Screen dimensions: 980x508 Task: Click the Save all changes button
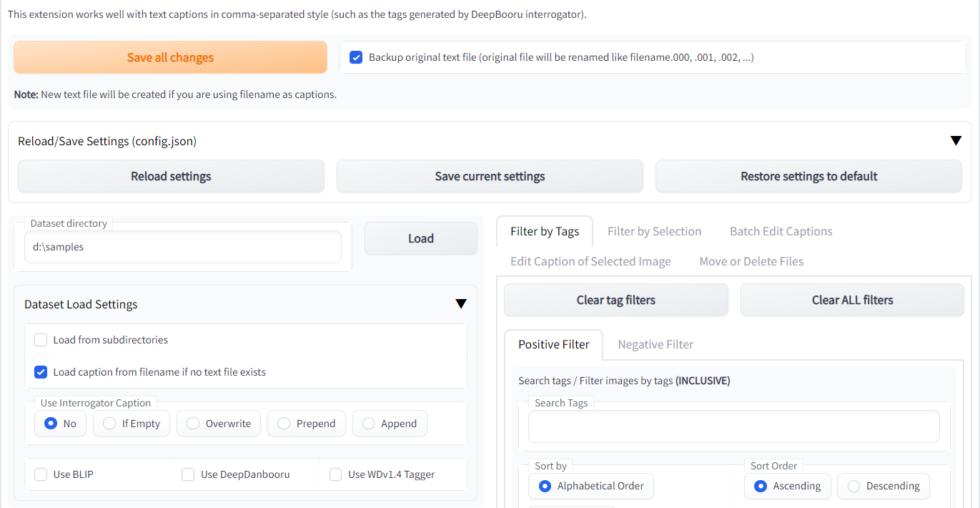tap(170, 57)
